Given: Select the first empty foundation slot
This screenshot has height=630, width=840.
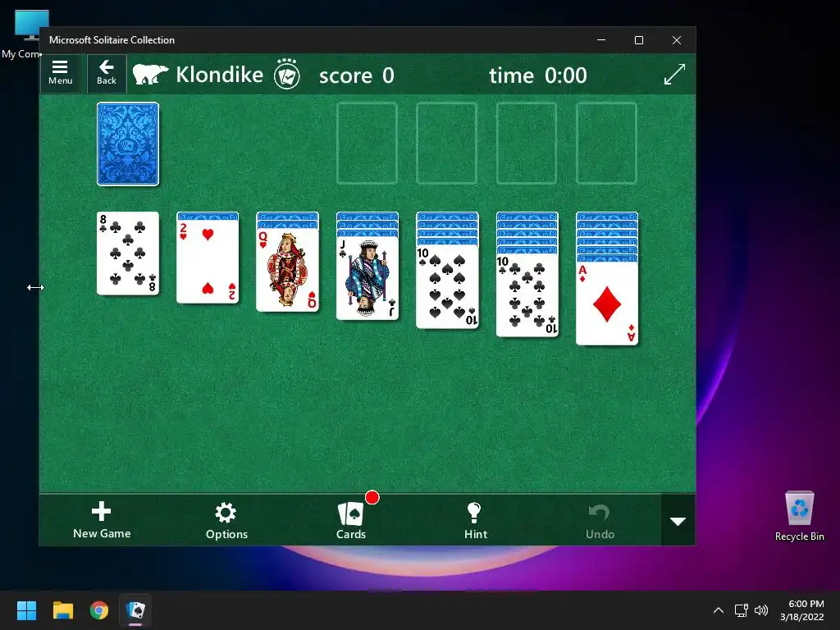Looking at the screenshot, I should coord(367,144).
